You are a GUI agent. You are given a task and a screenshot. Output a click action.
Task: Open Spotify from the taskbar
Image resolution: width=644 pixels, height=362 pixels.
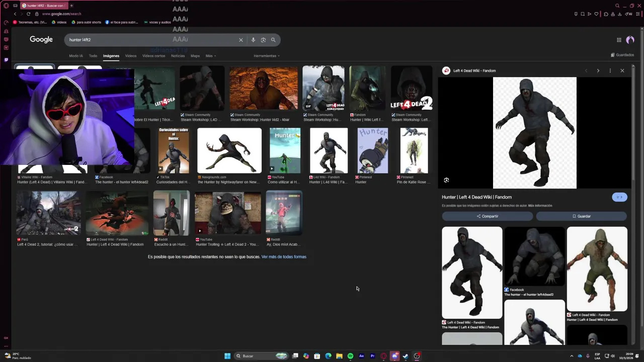(350, 356)
